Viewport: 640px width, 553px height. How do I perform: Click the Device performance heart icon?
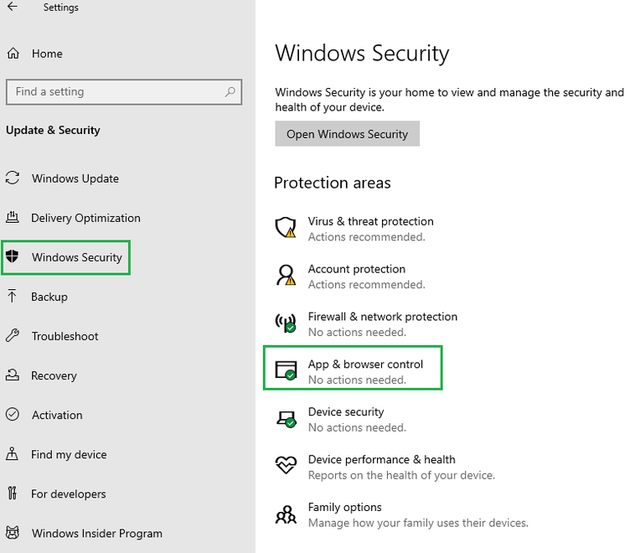(x=286, y=465)
